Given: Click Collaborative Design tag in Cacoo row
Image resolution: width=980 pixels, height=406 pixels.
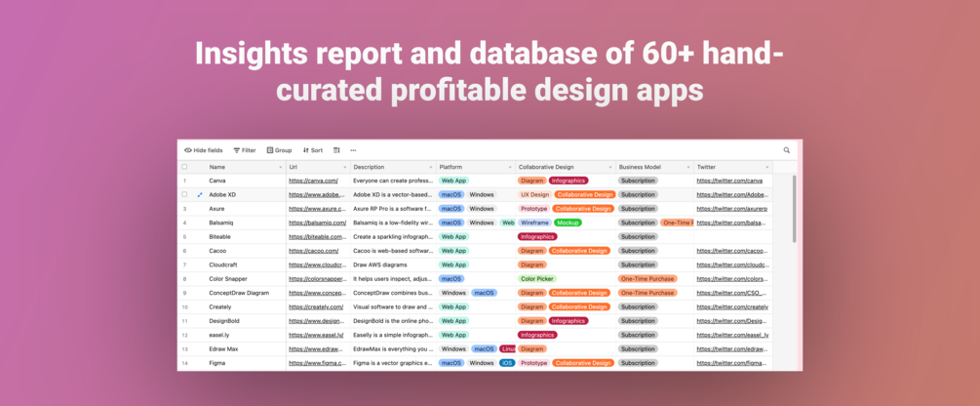Looking at the screenshot, I should coord(580,251).
